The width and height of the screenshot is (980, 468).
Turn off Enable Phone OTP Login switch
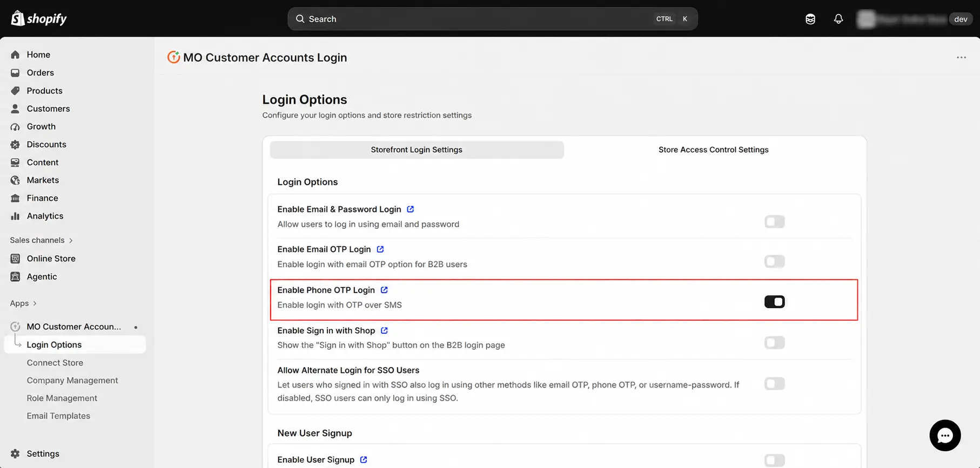click(774, 302)
